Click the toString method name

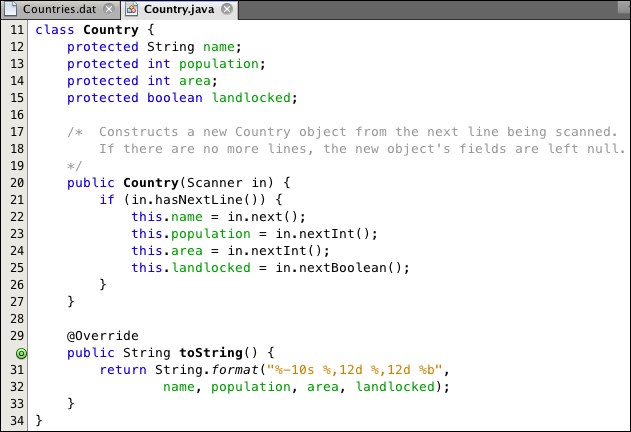[211, 353]
